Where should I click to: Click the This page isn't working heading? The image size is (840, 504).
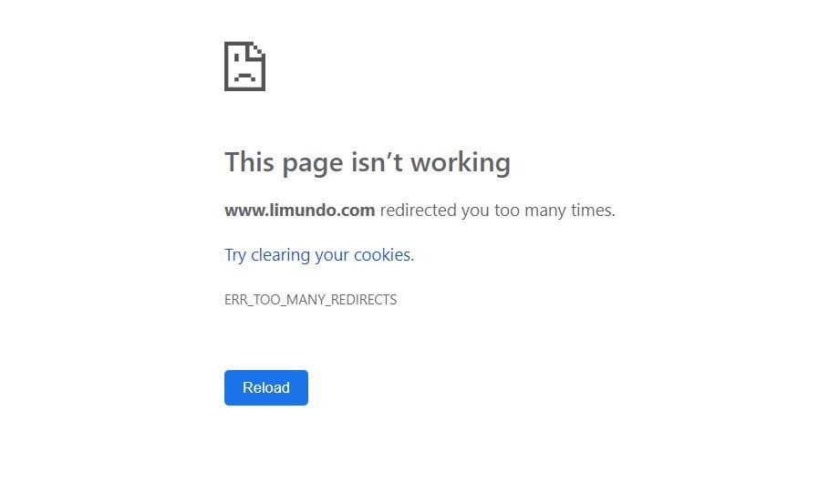(x=368, y=163)
